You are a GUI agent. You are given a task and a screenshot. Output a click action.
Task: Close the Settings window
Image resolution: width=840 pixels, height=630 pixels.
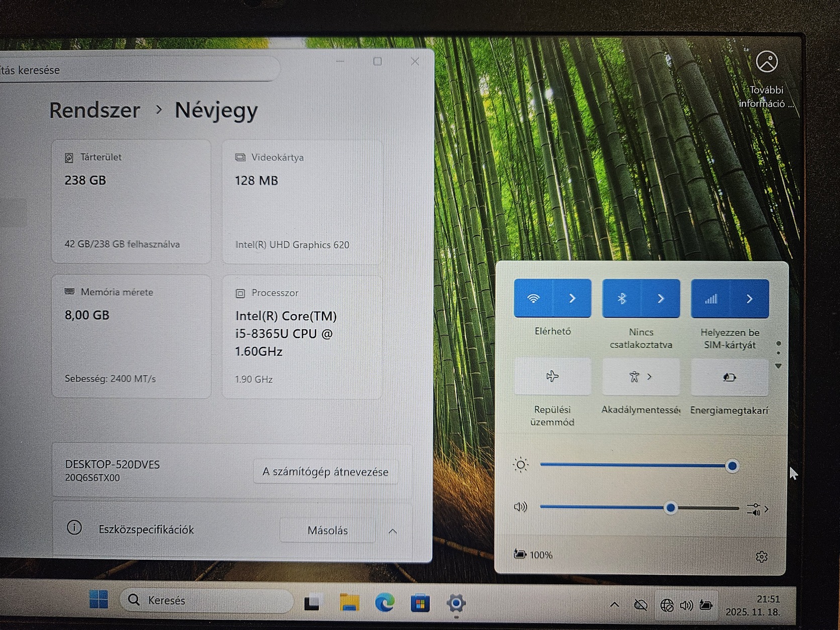click(415, 61)
